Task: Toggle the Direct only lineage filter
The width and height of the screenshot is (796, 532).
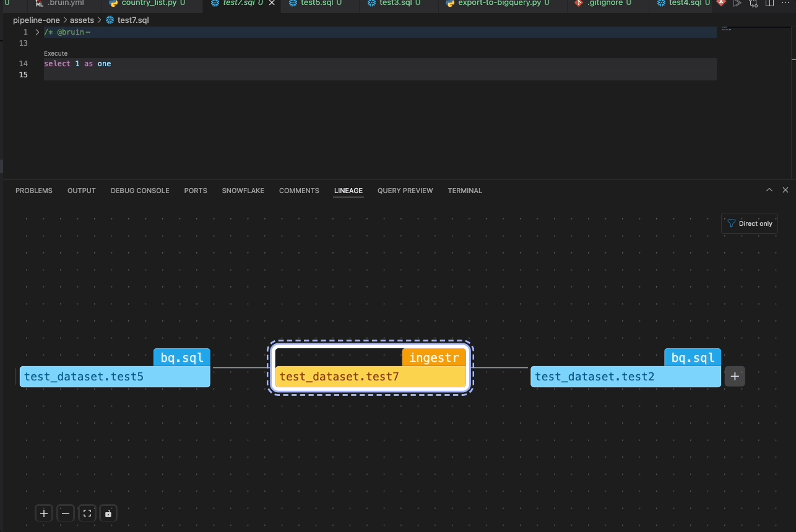Action: pos(750,223)
